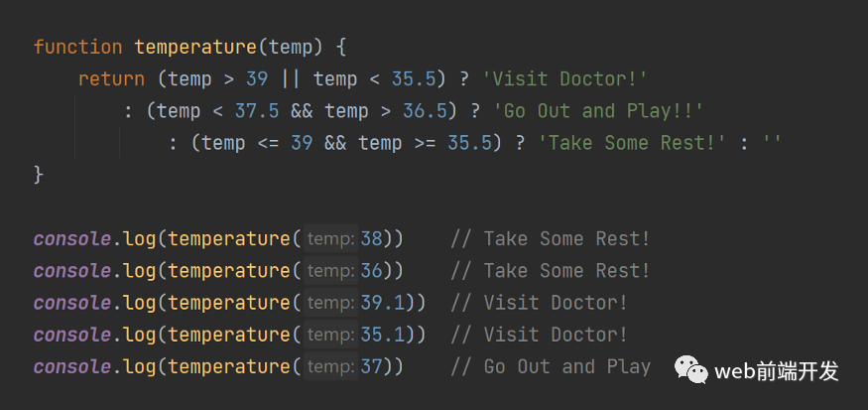
Task: Click the temp: parameter hint before 37
Action: (330, 366)
